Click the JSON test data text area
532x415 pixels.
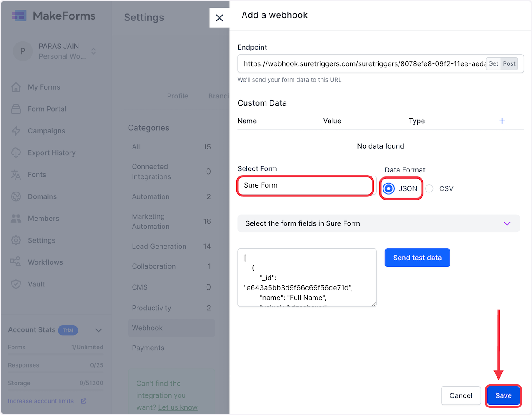click(x=307, y=278)
